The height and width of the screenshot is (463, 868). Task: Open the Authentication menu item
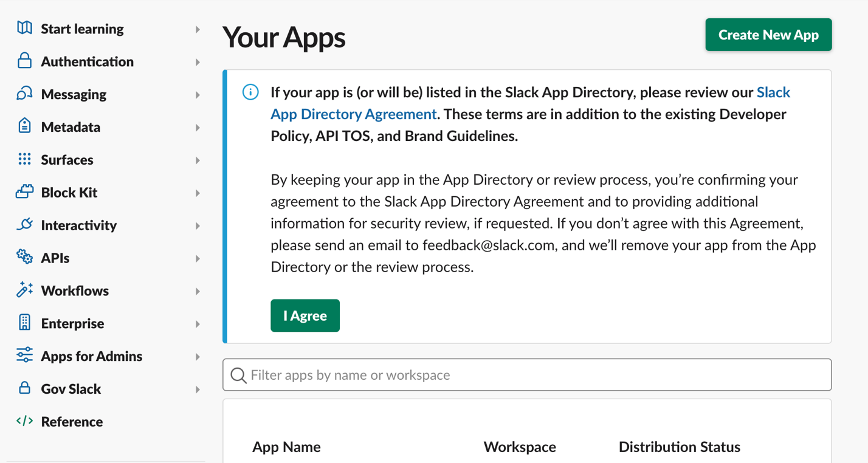87,61
